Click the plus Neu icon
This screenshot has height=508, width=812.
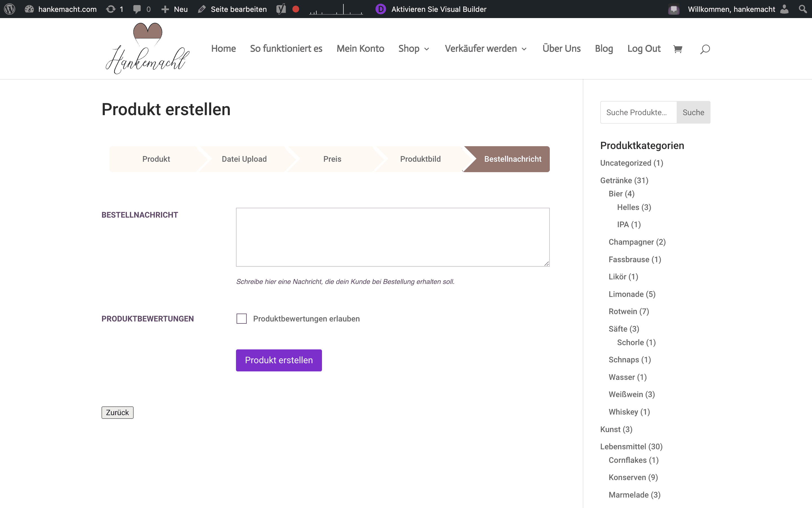pyautogui.click(x=165, y=9)
